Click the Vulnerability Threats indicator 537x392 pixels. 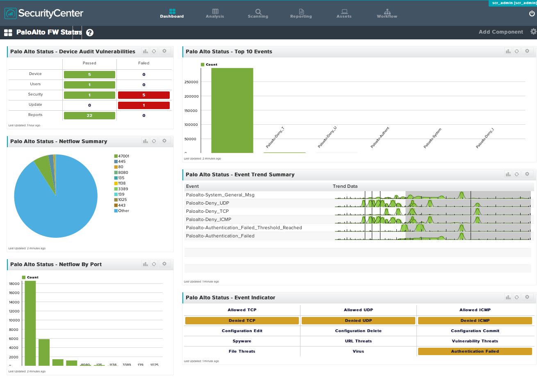coord(475,341)
